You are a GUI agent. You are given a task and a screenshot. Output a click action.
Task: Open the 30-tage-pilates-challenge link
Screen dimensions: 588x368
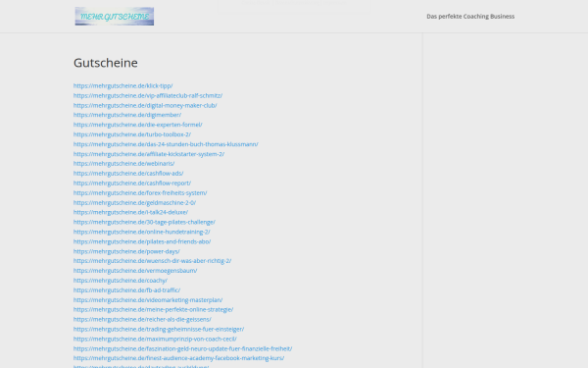(x=144, y=222)
